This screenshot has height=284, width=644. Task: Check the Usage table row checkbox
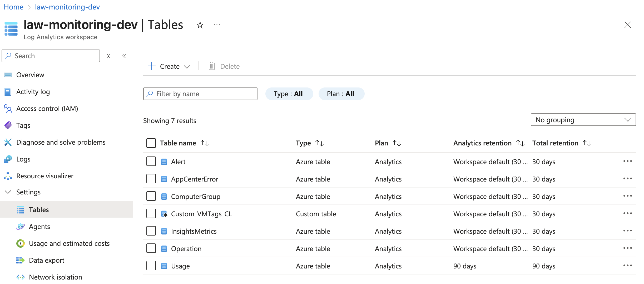coord(151,266)
